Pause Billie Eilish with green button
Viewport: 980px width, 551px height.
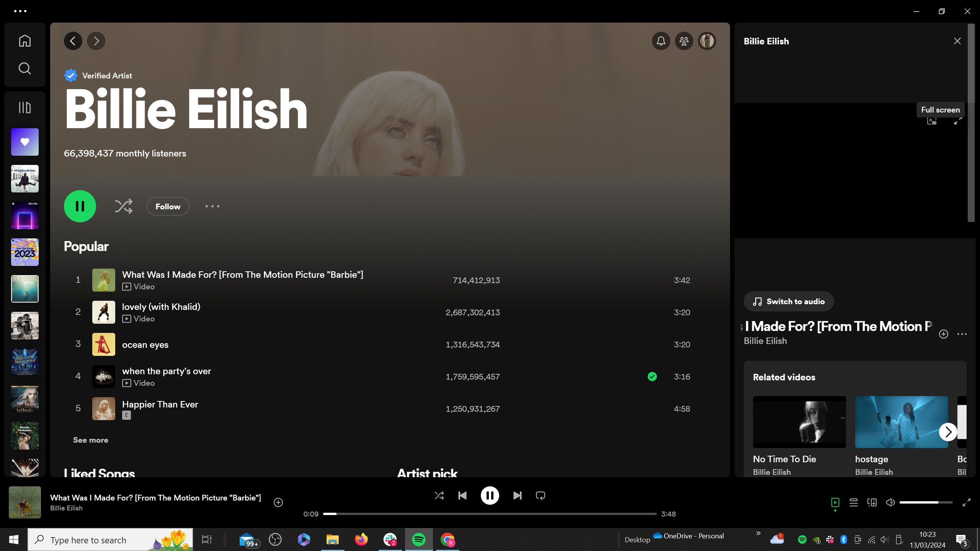coord(80,206)
